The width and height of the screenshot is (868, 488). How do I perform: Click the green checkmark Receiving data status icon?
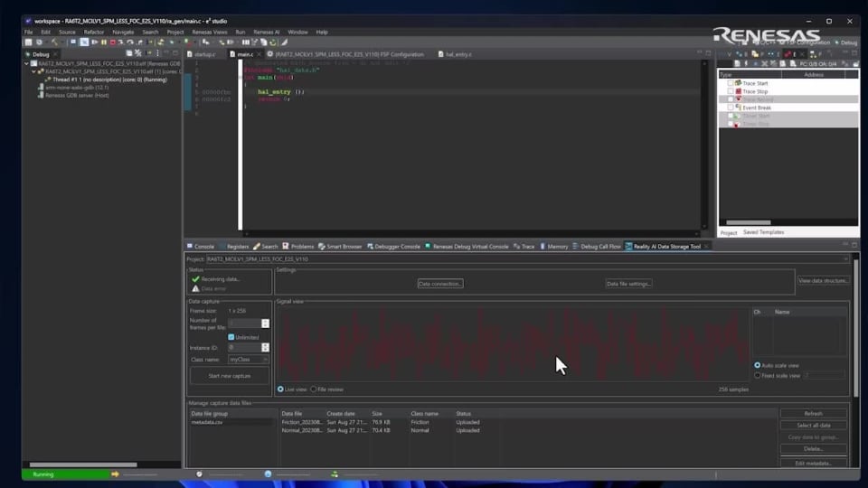click(195, 279)
